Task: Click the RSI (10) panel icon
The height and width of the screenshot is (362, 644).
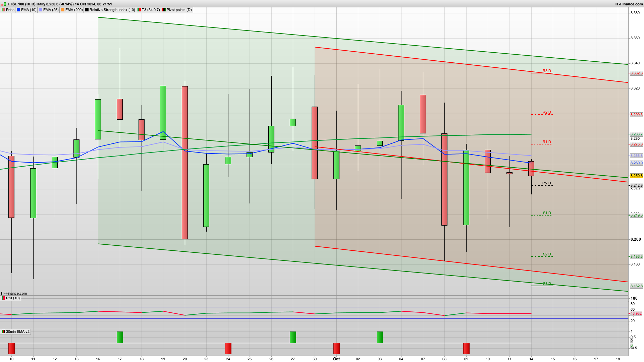Action: (x=3, y=298)
